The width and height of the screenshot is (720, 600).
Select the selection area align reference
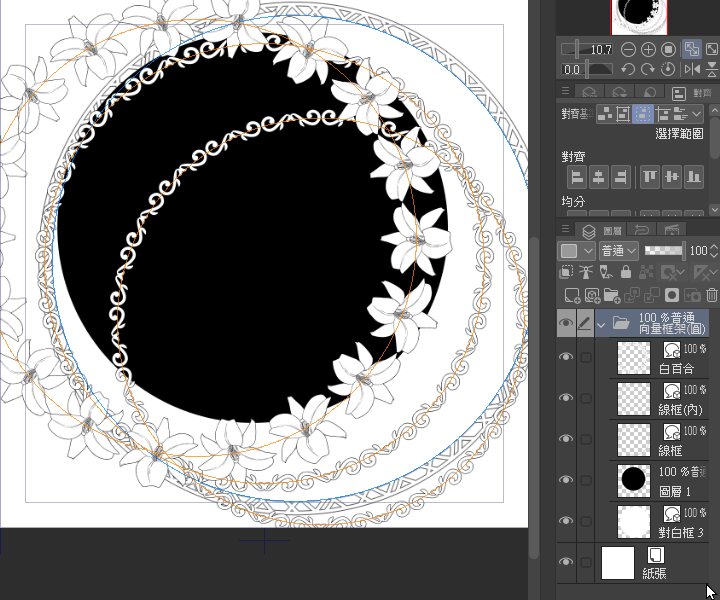tap(642, 113)
